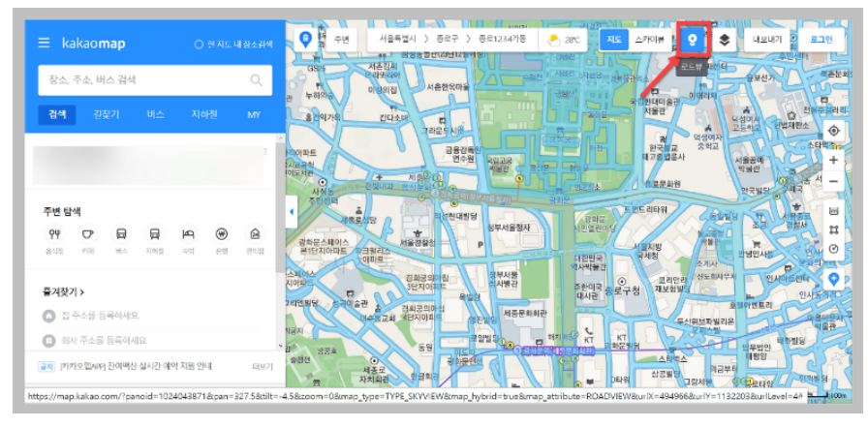Switch to 스카이뷰 satellite view
The height and width of the screenshot is (427, 868).
[x=652, y=40]
